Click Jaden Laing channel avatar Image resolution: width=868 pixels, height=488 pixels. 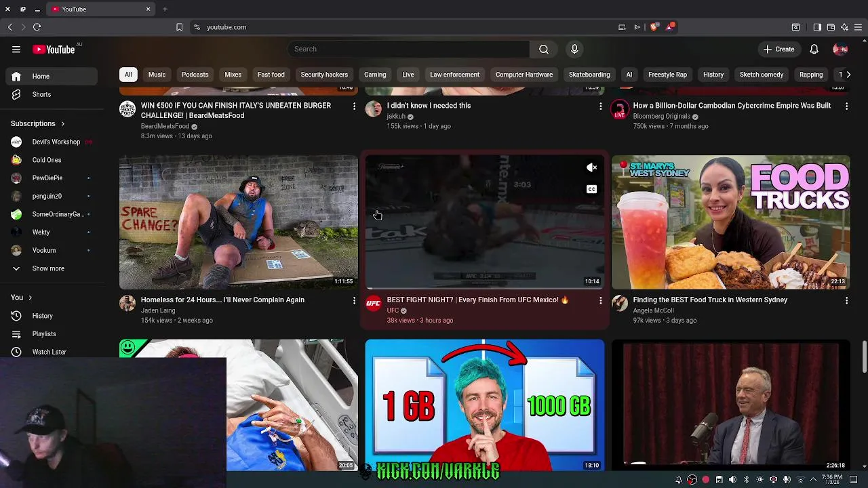pos(127,303)
